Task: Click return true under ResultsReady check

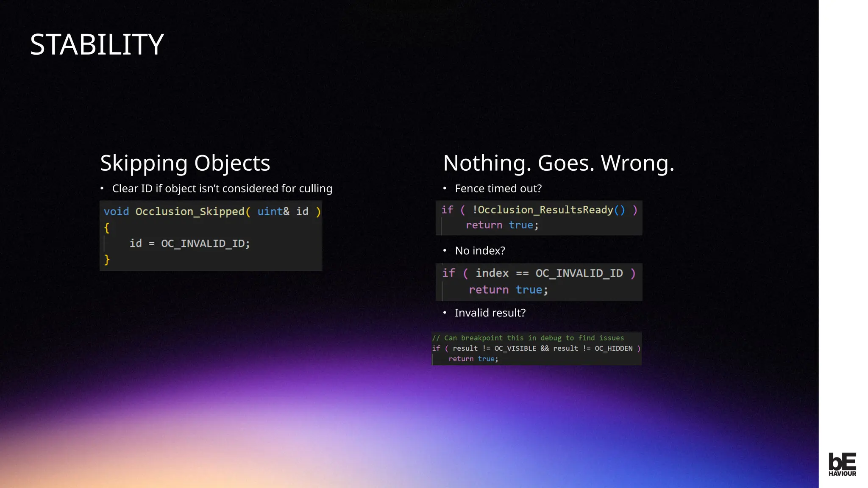Action: tap(502, 225)
